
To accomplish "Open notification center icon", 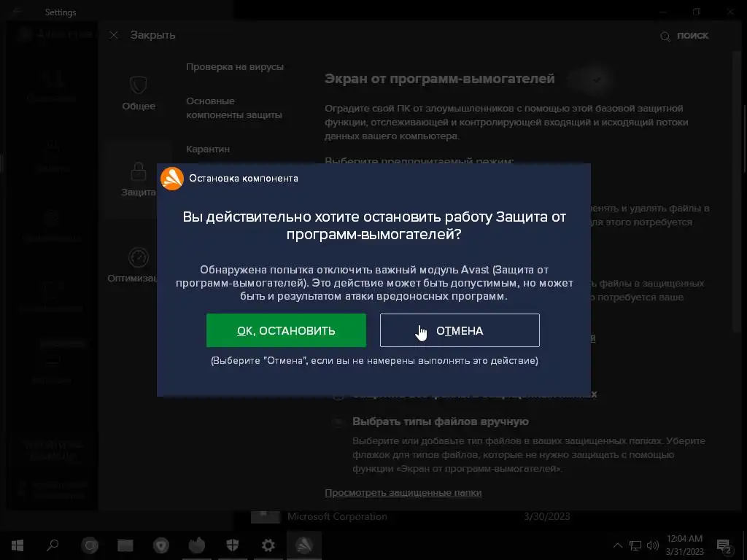I will 724,545.
